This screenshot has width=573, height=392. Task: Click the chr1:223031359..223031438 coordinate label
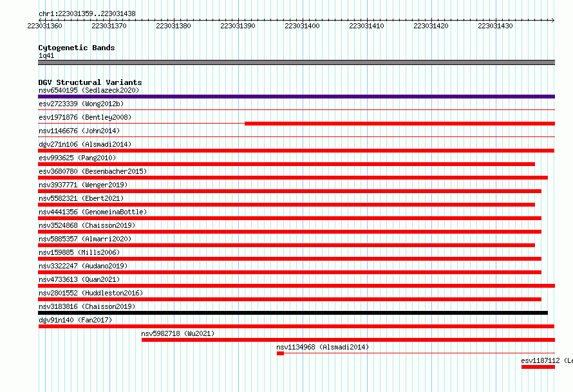pyautogui.click(x=87, y=14)
